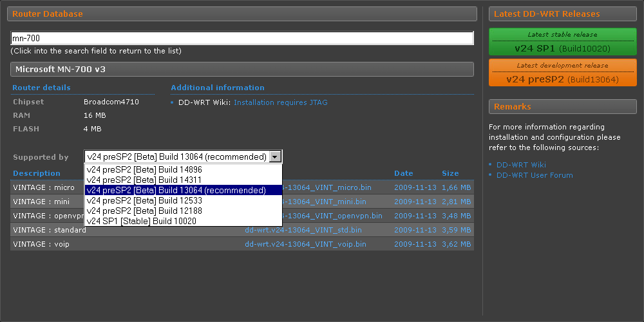Click the 3,48 MB size value

pyautogui.click(x=457, y=216)
